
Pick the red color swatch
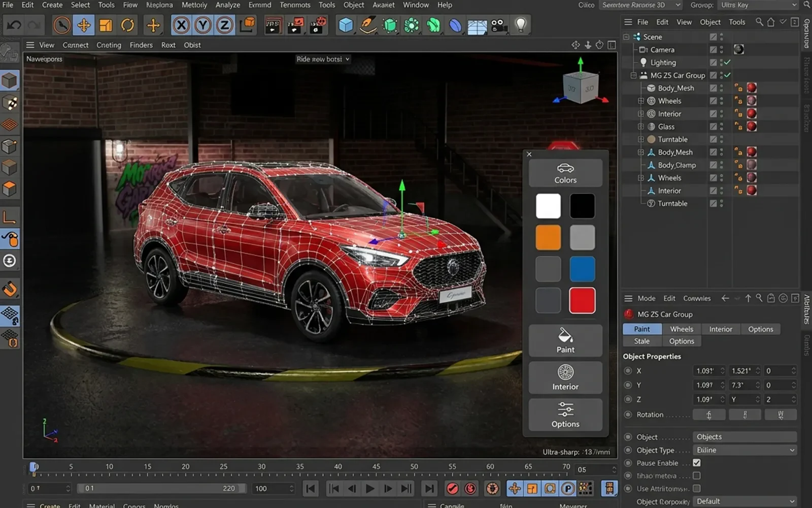(x=582, y=300)
